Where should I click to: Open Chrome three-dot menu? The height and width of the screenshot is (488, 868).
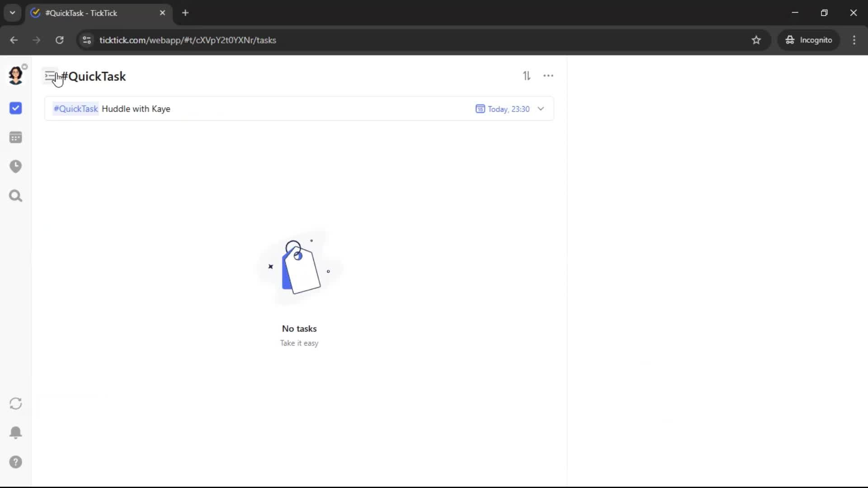point(854,40)
